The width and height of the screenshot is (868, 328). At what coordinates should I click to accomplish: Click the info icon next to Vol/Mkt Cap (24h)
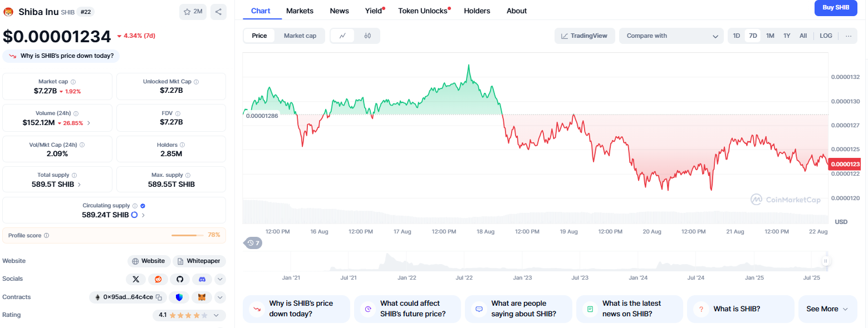82,145
